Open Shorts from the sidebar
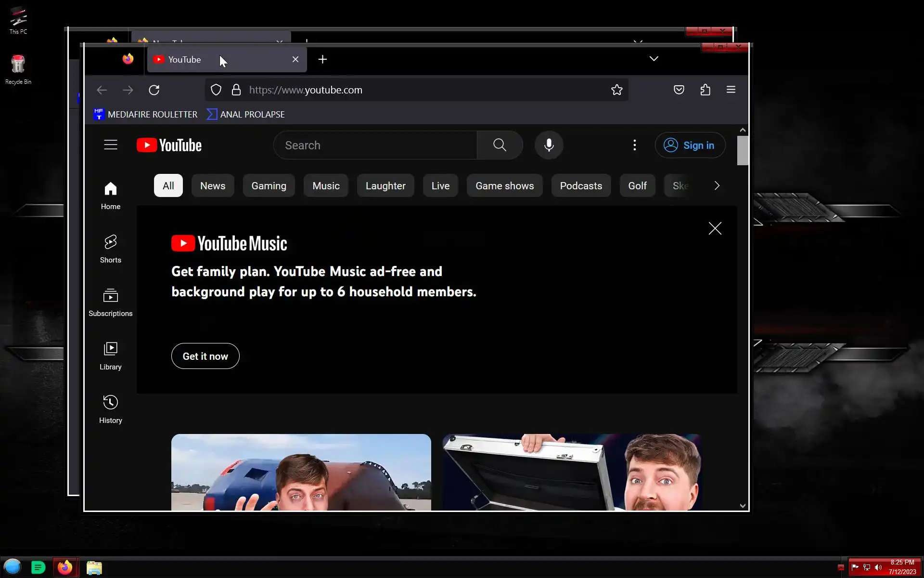The image size is (924, 578). (x=111, y=249)
